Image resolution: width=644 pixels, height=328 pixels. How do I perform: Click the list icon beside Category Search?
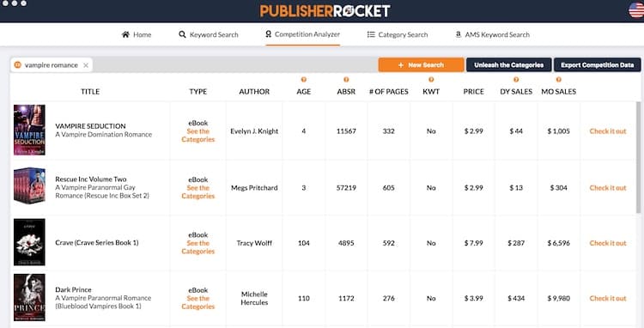[x=371, y=34]
